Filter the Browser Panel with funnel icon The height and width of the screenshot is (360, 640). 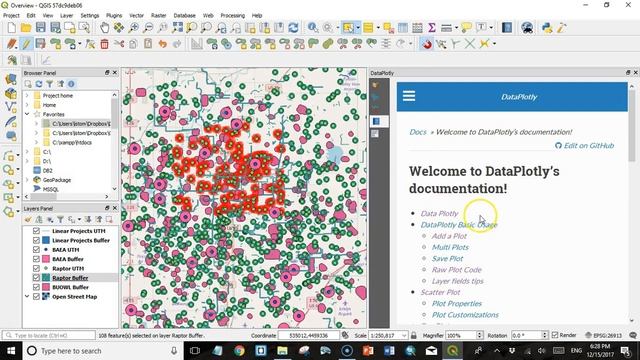coord(49,84)
